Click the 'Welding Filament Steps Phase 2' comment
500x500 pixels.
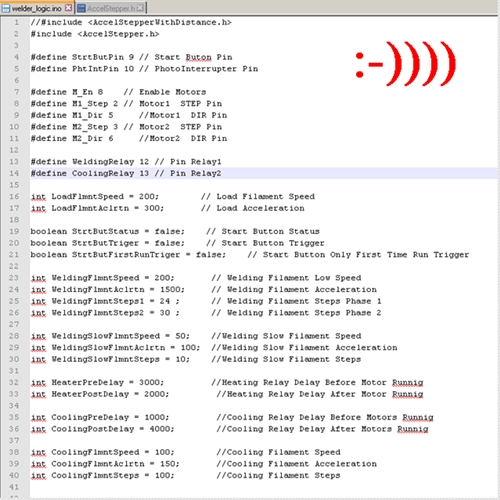pyautogui.click(x=304, y=313)
